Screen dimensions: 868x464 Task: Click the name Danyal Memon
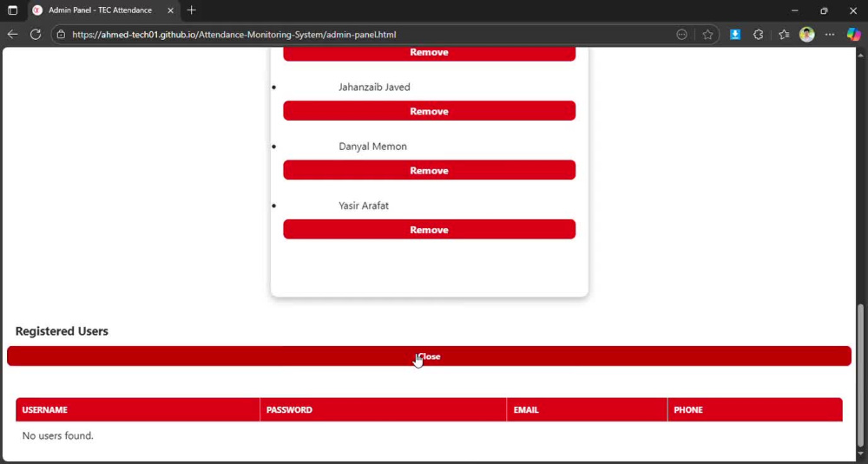(372, 146)
